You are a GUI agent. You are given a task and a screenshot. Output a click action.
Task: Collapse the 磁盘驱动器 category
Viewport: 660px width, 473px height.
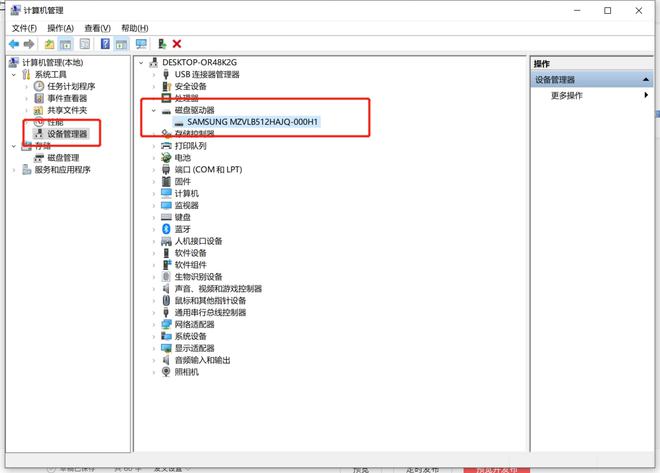pos(154,111)
